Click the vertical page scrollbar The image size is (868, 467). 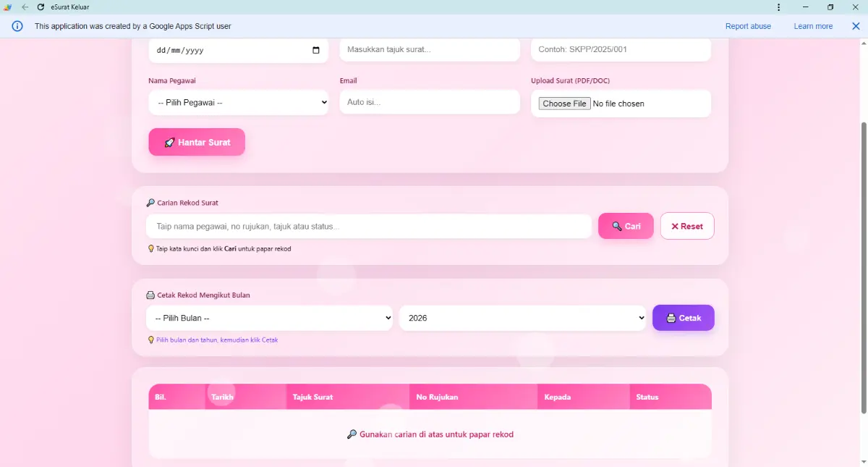[x=863, y=268]
